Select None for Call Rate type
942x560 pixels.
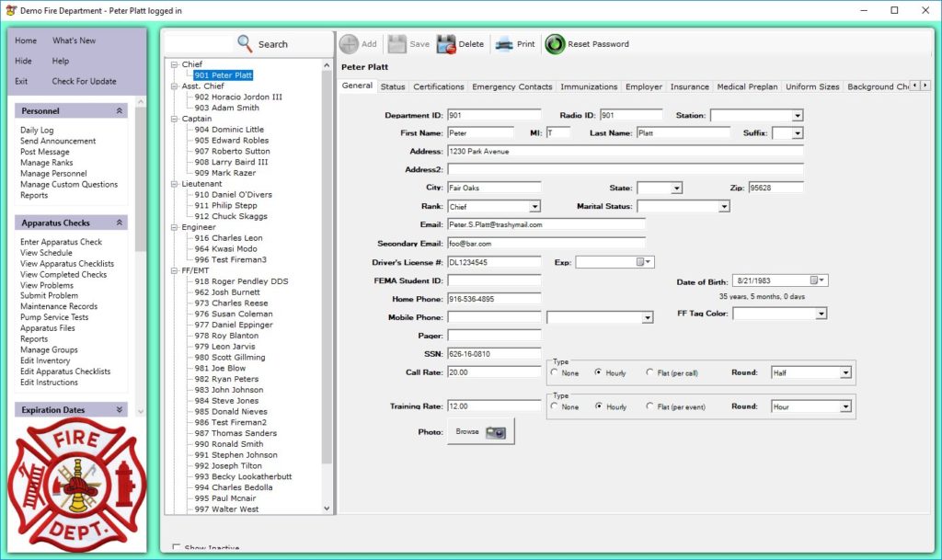[554, 372]
